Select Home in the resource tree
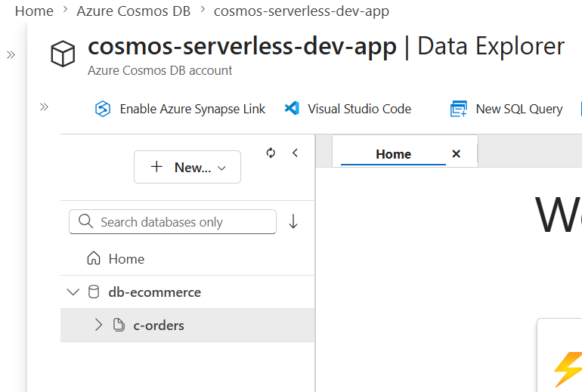The image size is (582, 392). 187,258
